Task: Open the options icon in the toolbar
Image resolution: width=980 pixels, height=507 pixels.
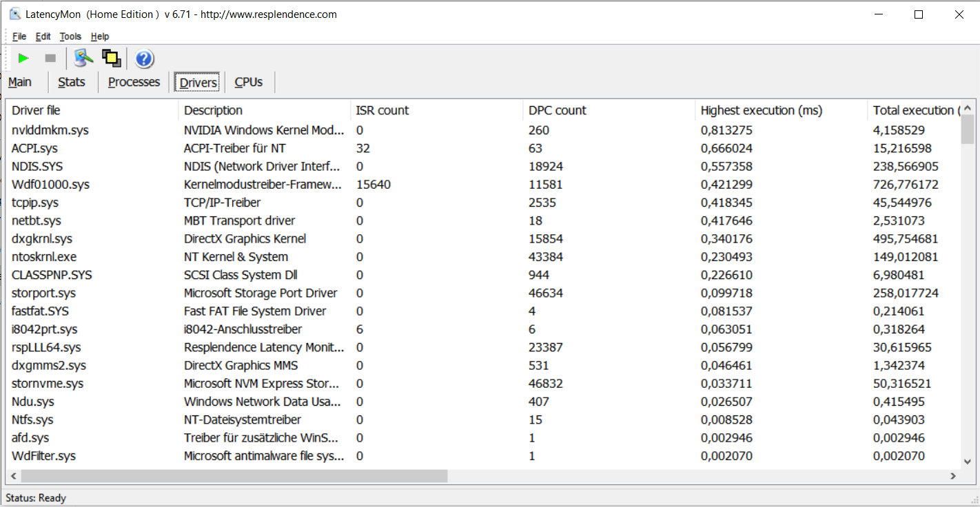Action: [83, 59]
